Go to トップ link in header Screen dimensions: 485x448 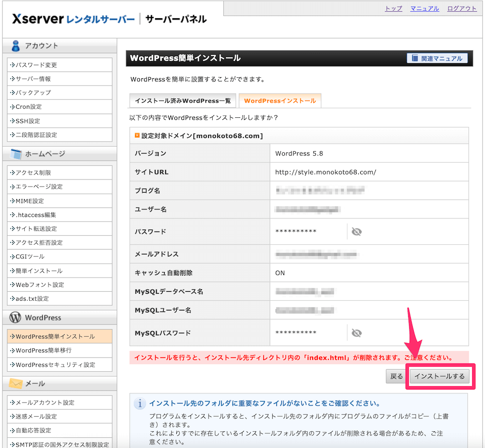[393, 9]
